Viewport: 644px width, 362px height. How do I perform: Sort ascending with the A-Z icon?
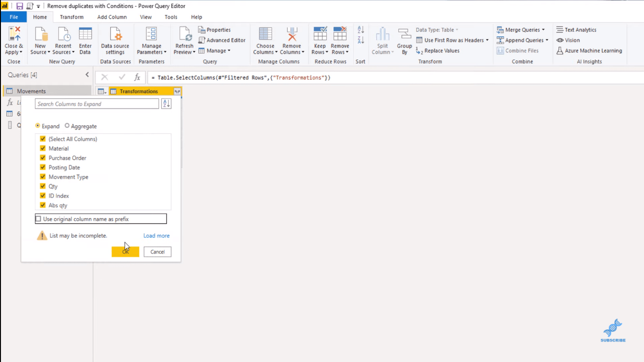[361, 30]
